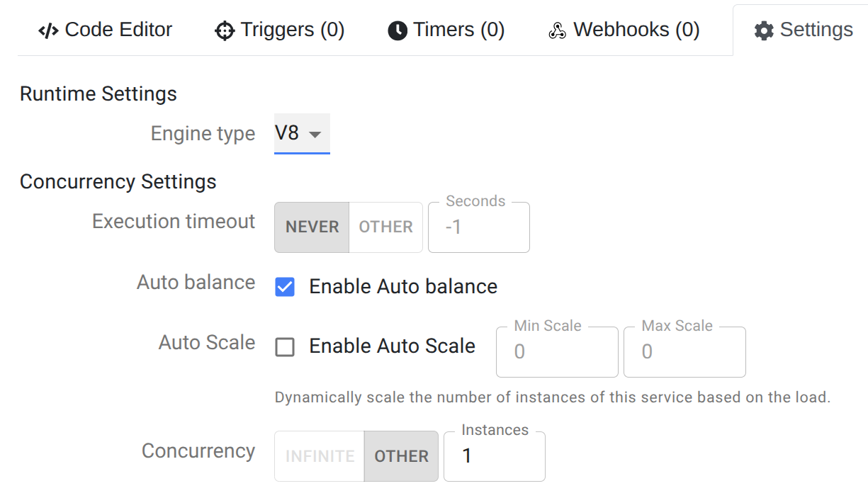Click the crosshair icon beside Triggers
The height and width of the screenshot is (498, 868).
coord(224,31)
